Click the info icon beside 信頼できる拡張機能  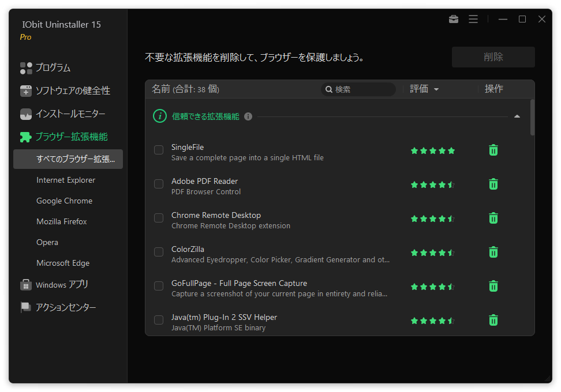pos(248,116)
